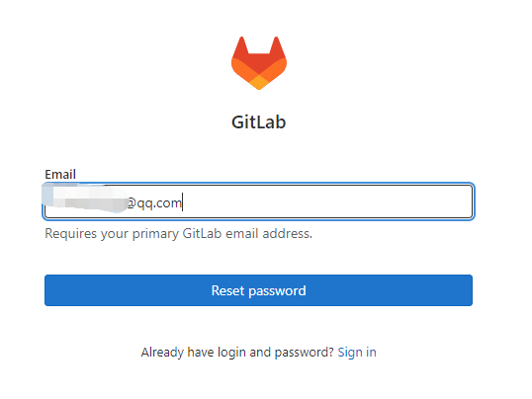Click the empty area inside the Email textbox
This screenshot has width=532, height=399.
coord(325,201)
